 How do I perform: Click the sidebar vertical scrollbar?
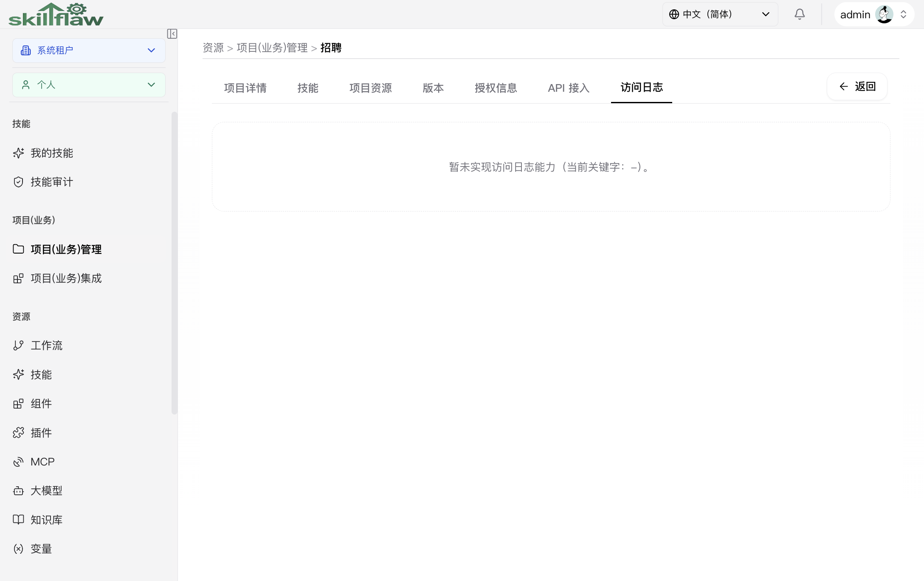coord(175,262)
